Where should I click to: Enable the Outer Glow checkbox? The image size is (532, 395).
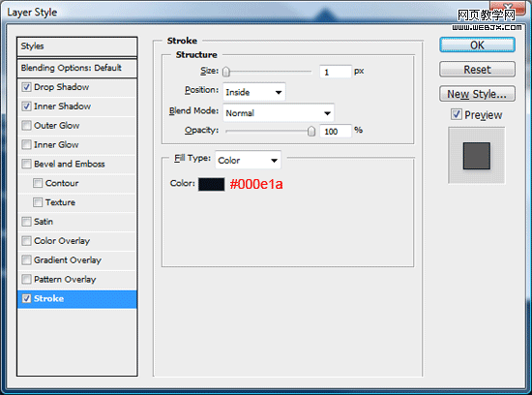click(26, 126)
